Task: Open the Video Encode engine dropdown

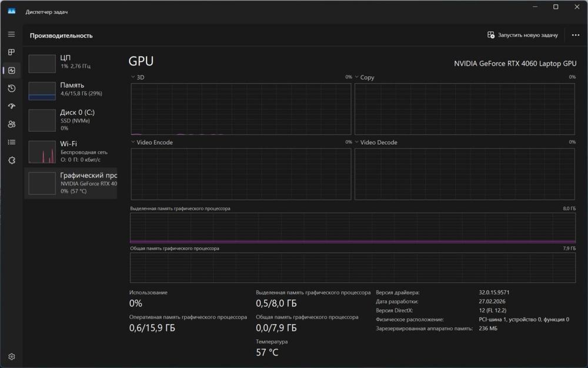Action: (152, 142)
